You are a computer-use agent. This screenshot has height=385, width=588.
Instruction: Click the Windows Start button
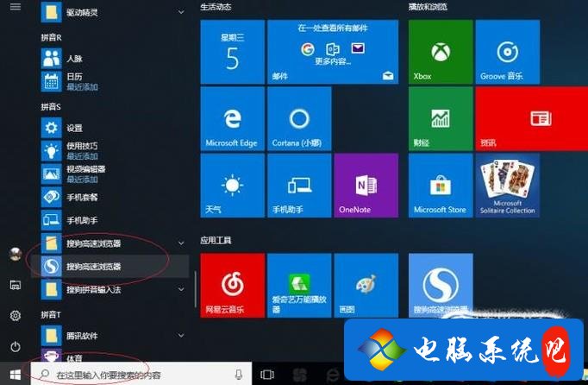tap(16, 374)
